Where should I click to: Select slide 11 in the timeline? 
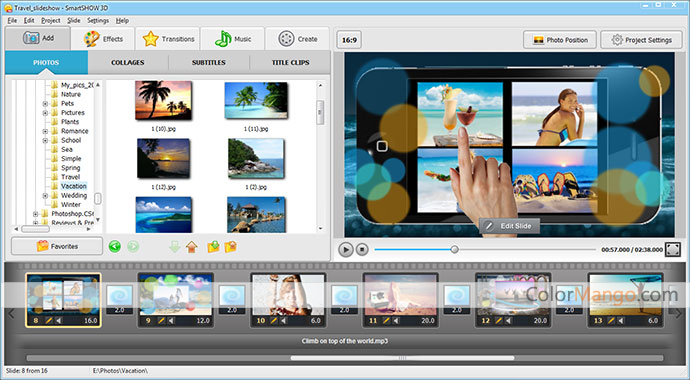tap(400, 300)
